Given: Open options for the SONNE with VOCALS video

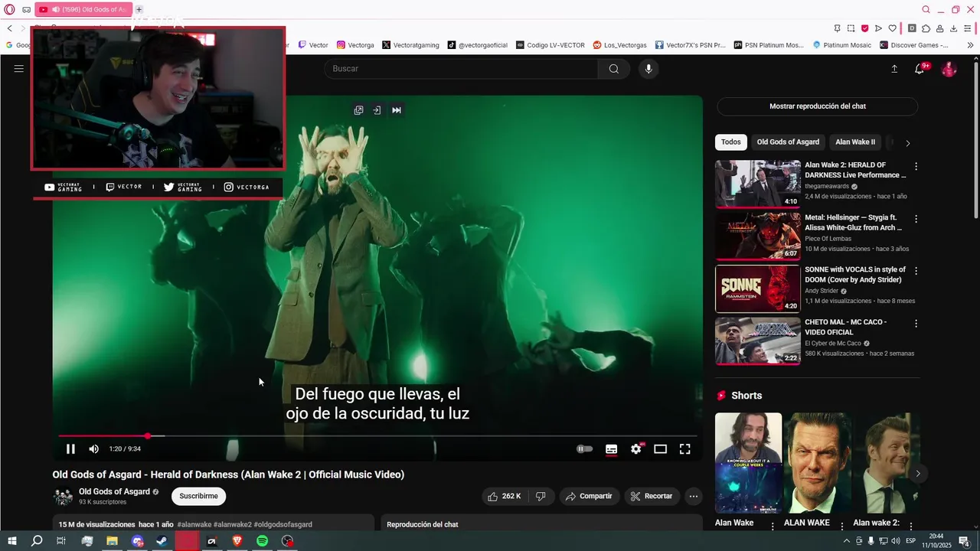Looking at the screenshot, I should (x=916, y=271).
